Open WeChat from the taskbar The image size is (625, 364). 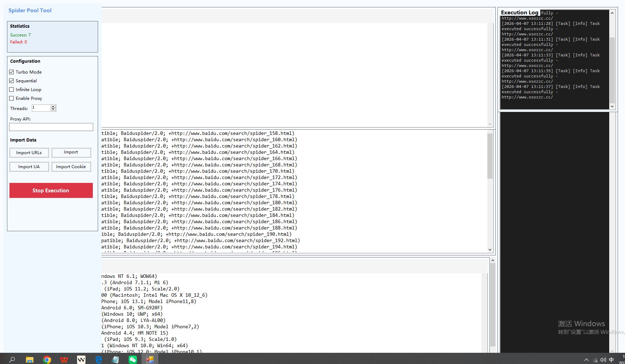point(133,359)
